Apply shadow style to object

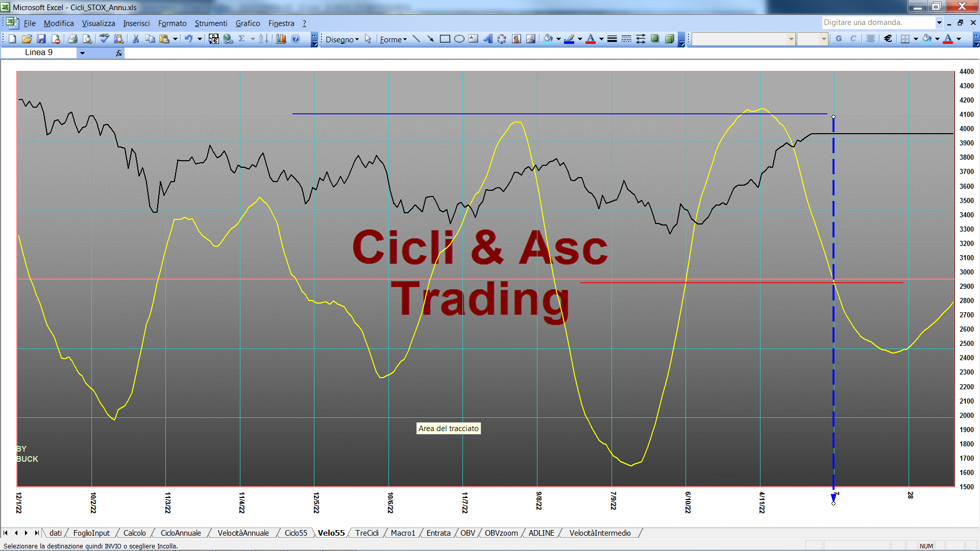click(x=655, y=39)
